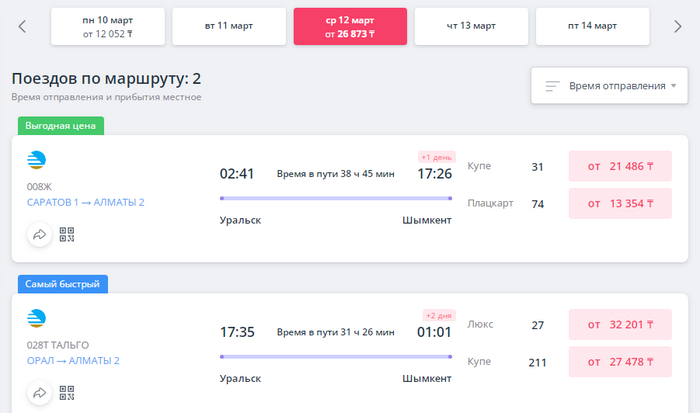Open the QR code for train 028Т Тальго

[x=67, y=393]
